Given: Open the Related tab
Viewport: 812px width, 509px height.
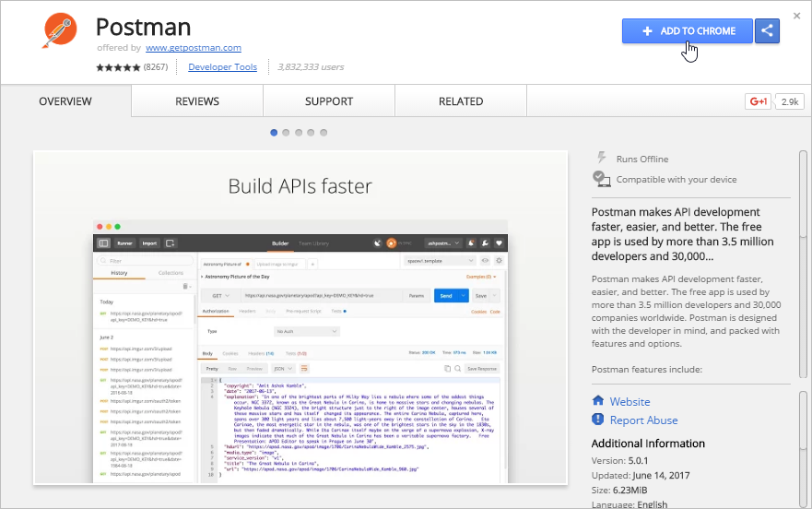Looking at the screenshot, I should (461, 101).
